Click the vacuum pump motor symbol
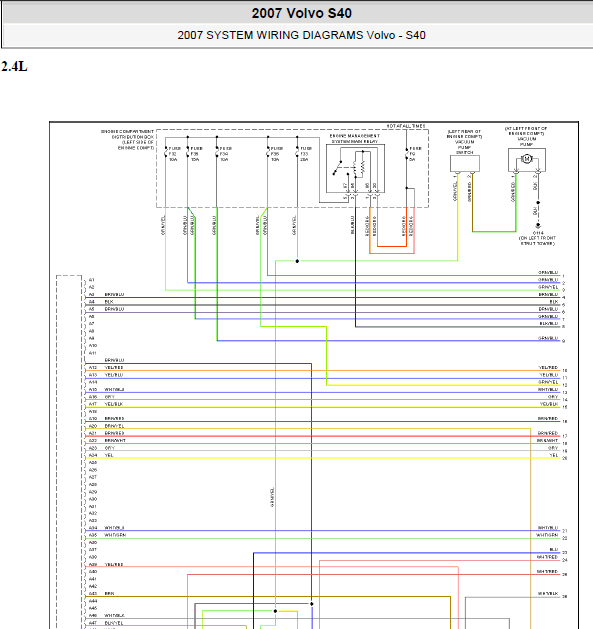This screenshot has height=629, width=593. point(527,159)
